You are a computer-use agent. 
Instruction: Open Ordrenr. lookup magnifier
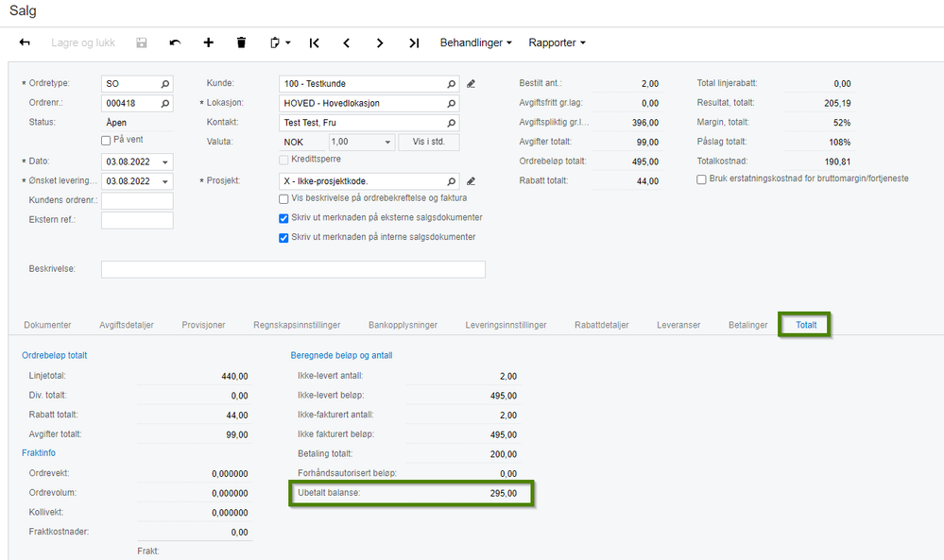165,104
